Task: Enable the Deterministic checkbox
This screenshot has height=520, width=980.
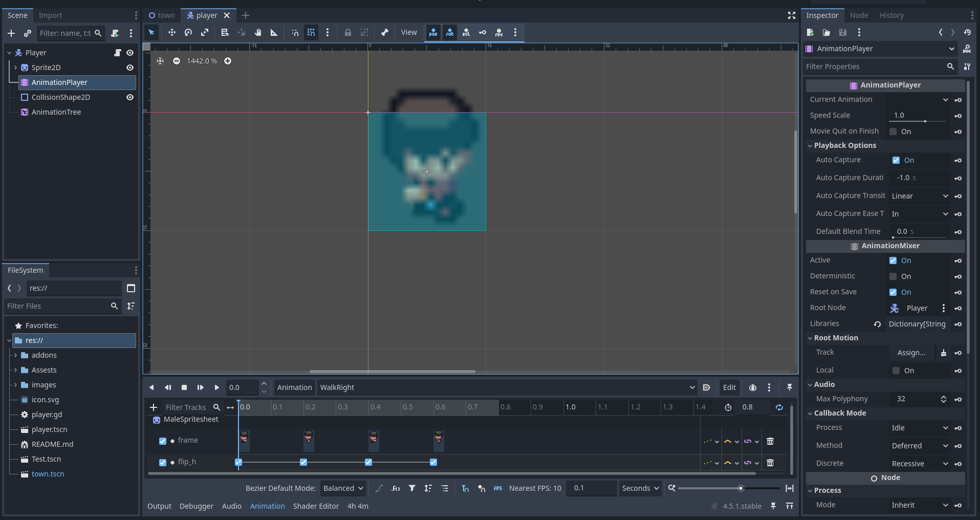Action: coord(893,276)
